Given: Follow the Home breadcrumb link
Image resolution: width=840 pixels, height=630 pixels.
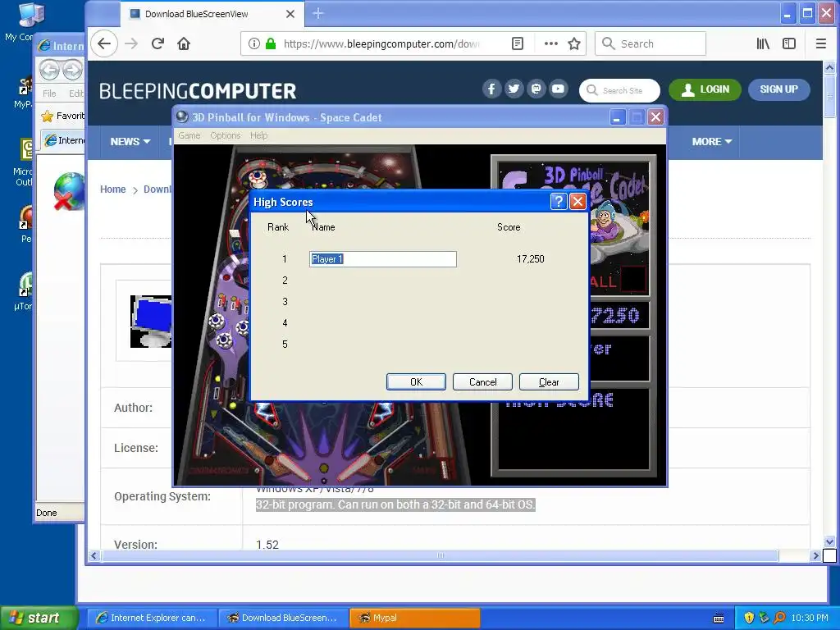Looking at the screenshot, I should click(x=112, y=189).
